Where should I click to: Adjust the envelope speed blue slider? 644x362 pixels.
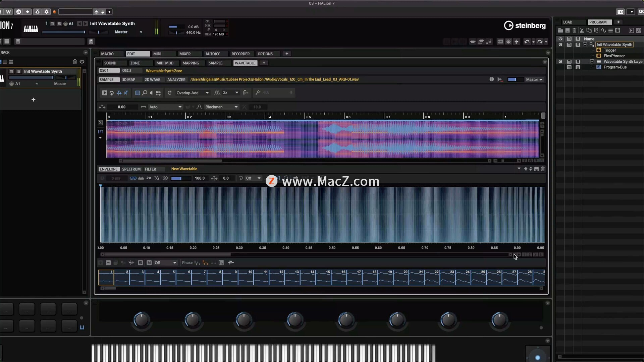coord(180,178)
